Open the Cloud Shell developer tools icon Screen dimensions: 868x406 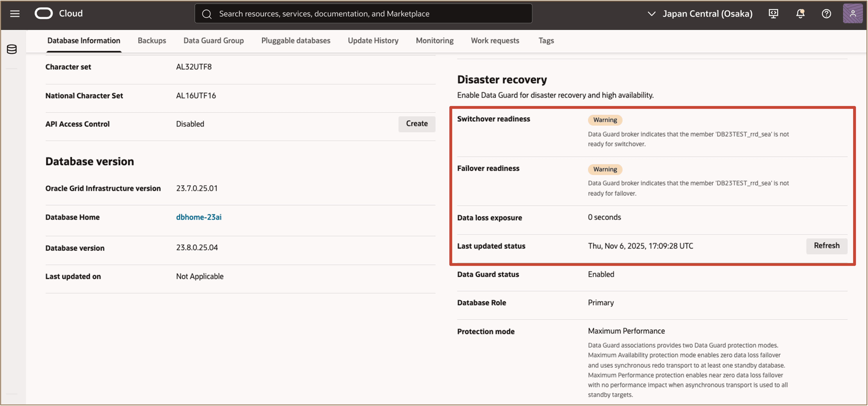click(x=773, y=14)
